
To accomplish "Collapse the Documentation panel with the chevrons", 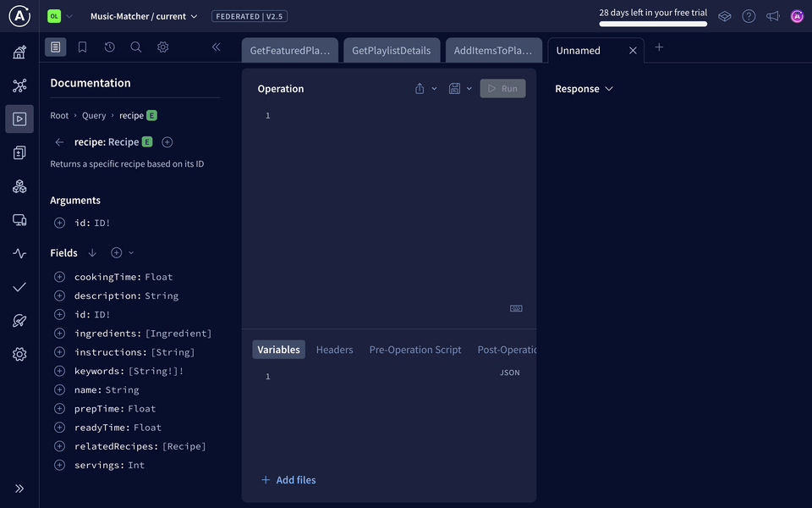I will pyautogui.click(x=216, y=47).
